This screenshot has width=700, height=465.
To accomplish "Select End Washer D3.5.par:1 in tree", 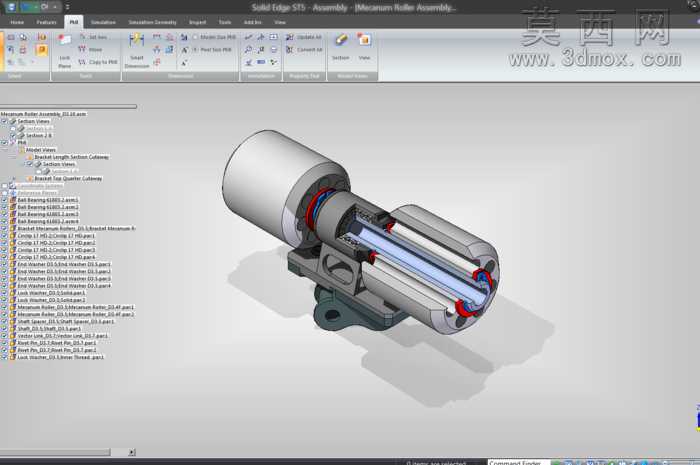I will [x=64, y=264].
